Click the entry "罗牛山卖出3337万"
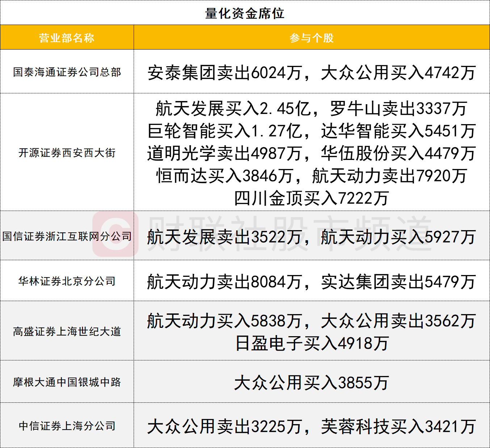The height and width of the screenshot is (448, 490). pos(398,108)
